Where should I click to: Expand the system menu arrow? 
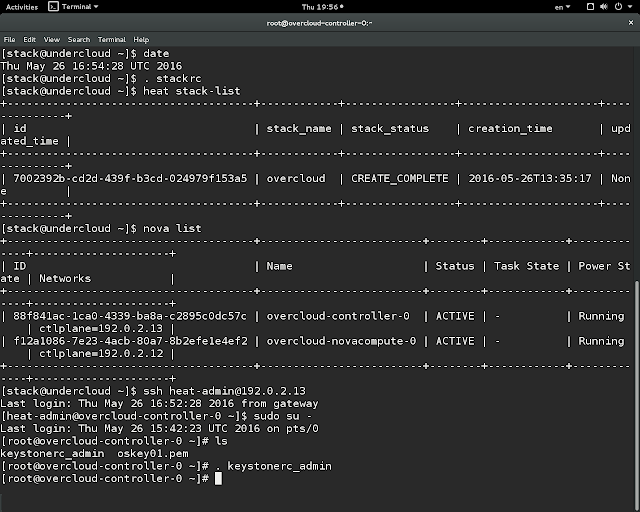coord(629,6)
